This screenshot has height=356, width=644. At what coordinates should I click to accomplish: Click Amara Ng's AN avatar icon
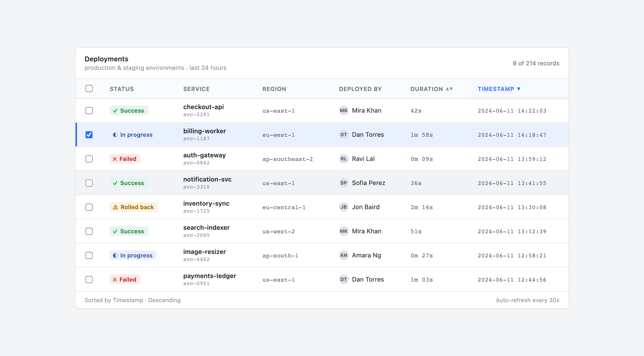pos(344,255)
